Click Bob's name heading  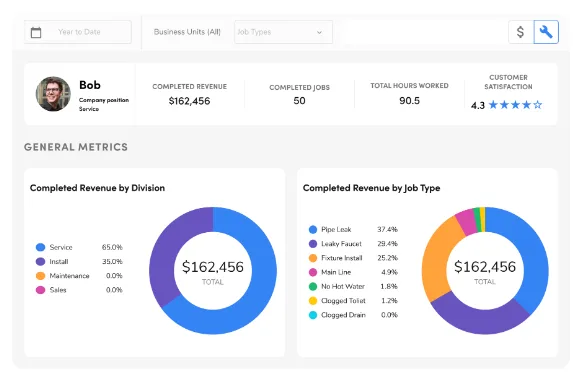90,85
